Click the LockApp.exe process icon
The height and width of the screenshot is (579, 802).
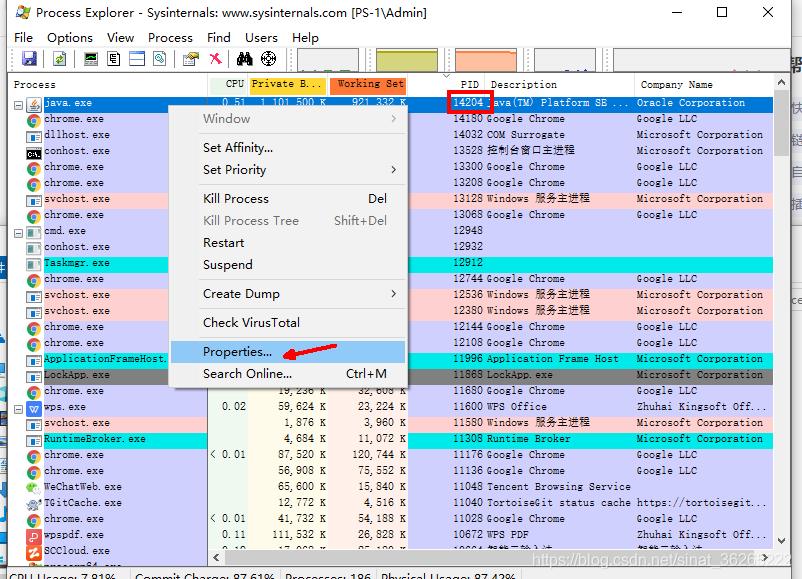click(x=34, y=376)
